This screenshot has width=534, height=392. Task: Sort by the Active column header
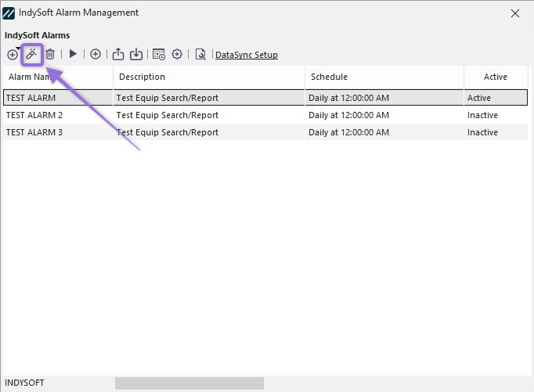point(495,77)
